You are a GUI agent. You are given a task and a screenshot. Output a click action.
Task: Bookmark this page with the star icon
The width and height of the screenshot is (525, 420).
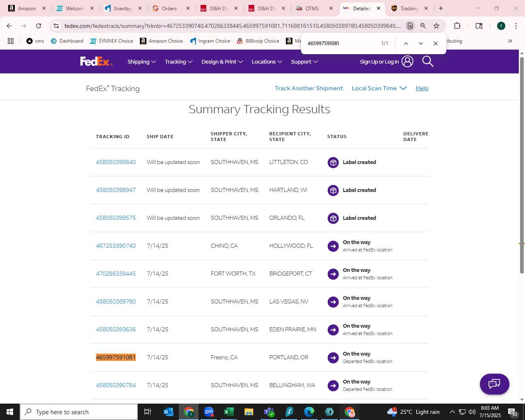pos(436,26)
